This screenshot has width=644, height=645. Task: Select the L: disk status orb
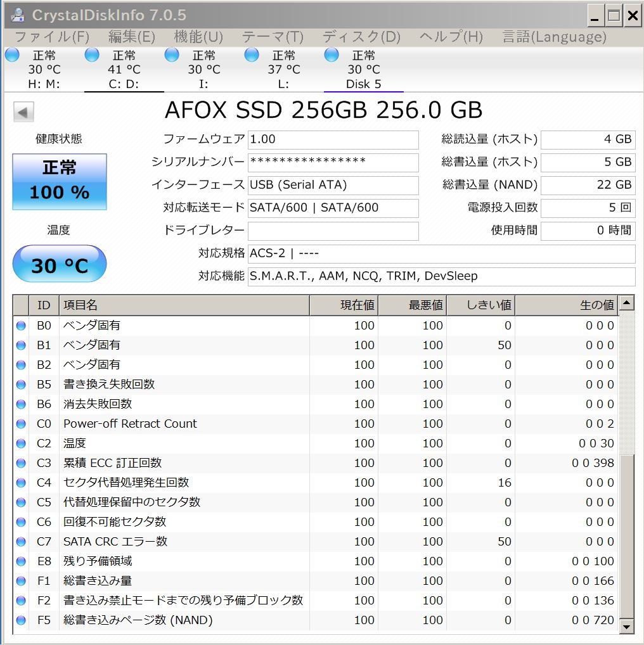pos(252,54)
